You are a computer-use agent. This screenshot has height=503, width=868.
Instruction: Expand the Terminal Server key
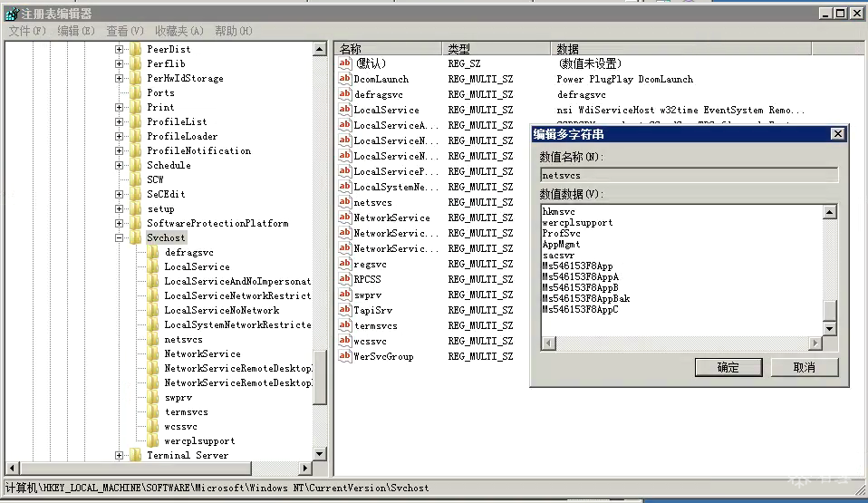[119, 455]
